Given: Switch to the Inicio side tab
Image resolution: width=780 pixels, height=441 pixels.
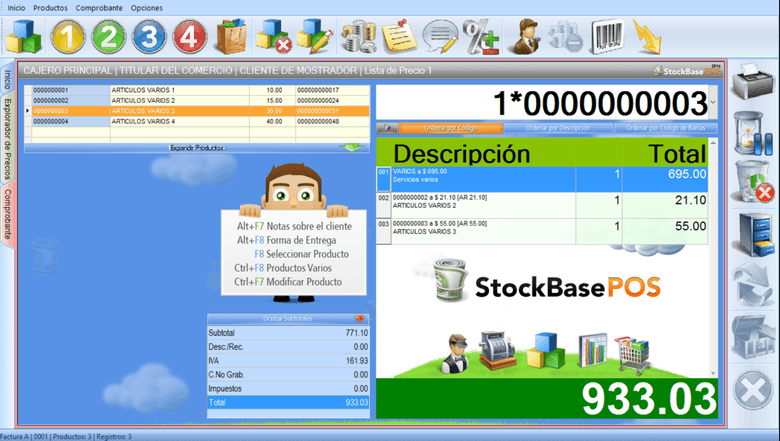Looking at the screenshot, I should [x=7, y=79].
